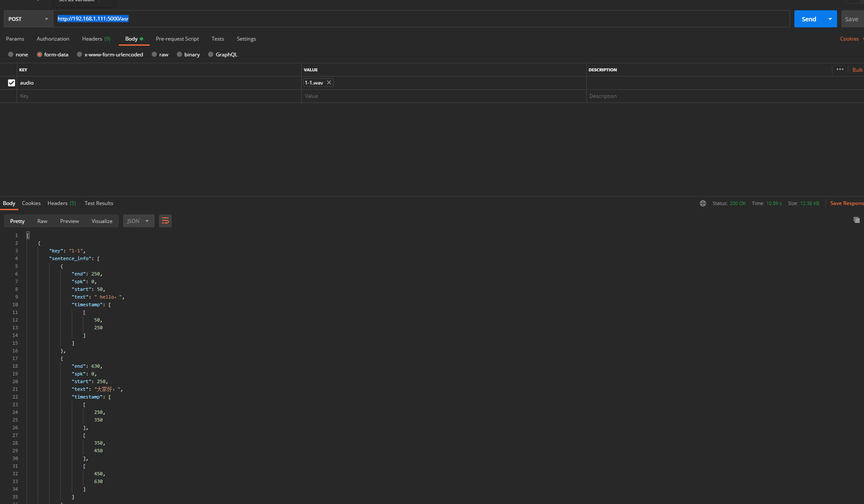Click Save Response
The image size is (864, 504).
[846, 203]
